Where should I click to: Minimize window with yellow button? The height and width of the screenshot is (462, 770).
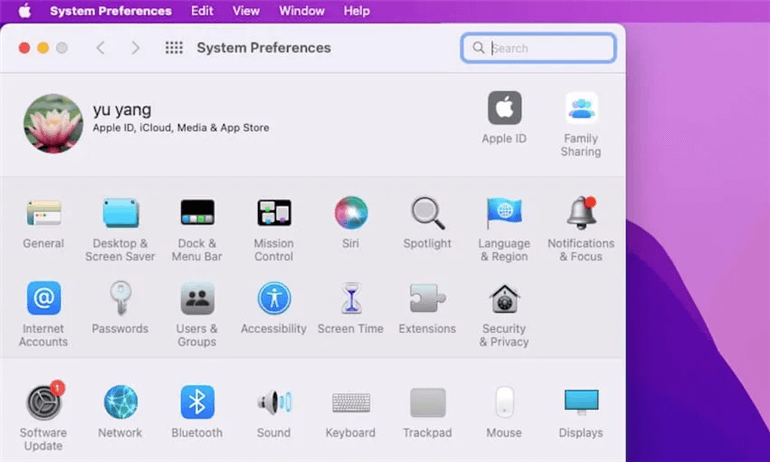(x=43, y=48)
